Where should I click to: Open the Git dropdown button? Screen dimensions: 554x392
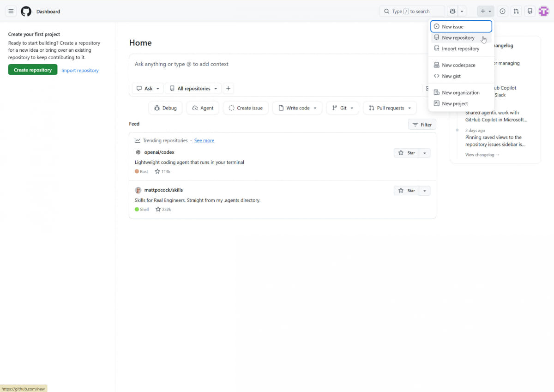coord(343,108)
